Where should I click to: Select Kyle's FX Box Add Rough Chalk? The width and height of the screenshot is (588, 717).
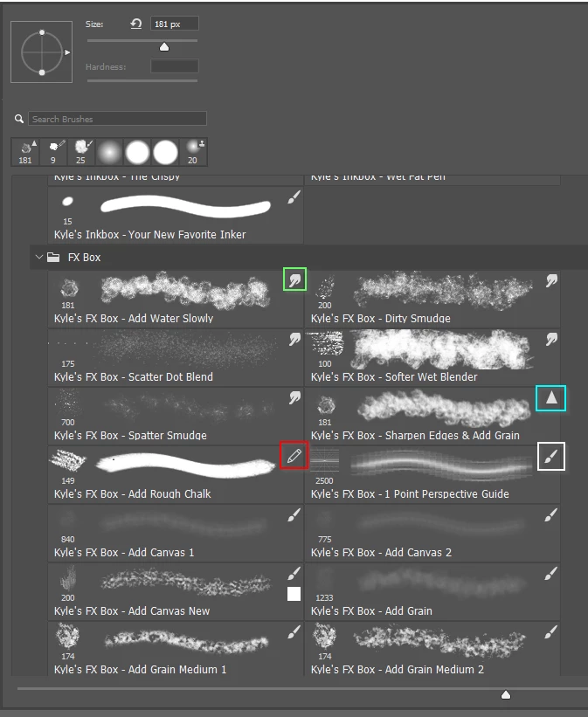[176, 474]
